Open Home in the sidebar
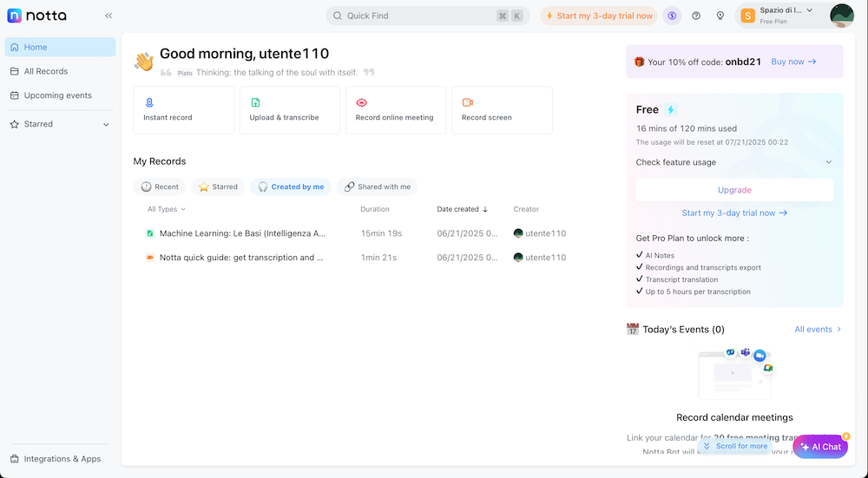 click(61, 47)
